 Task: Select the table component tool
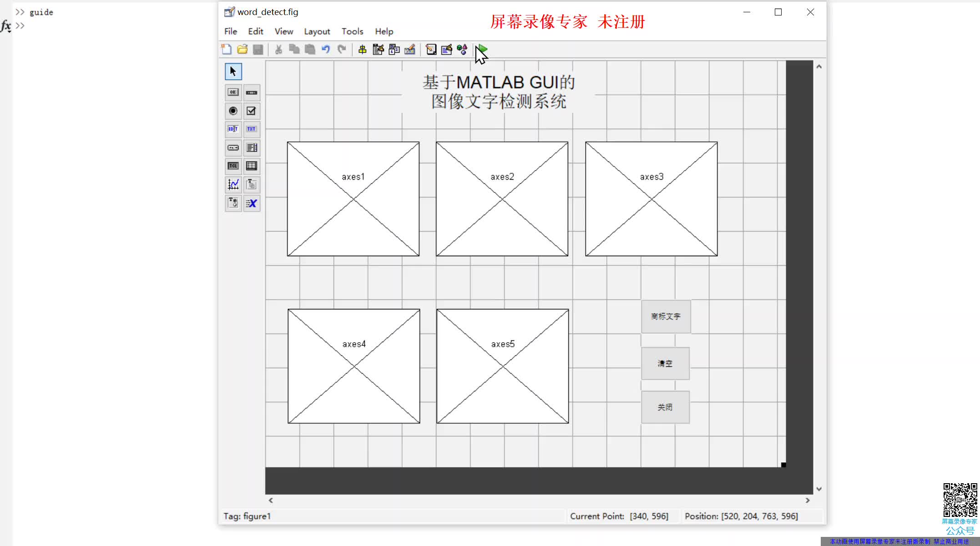252,166
